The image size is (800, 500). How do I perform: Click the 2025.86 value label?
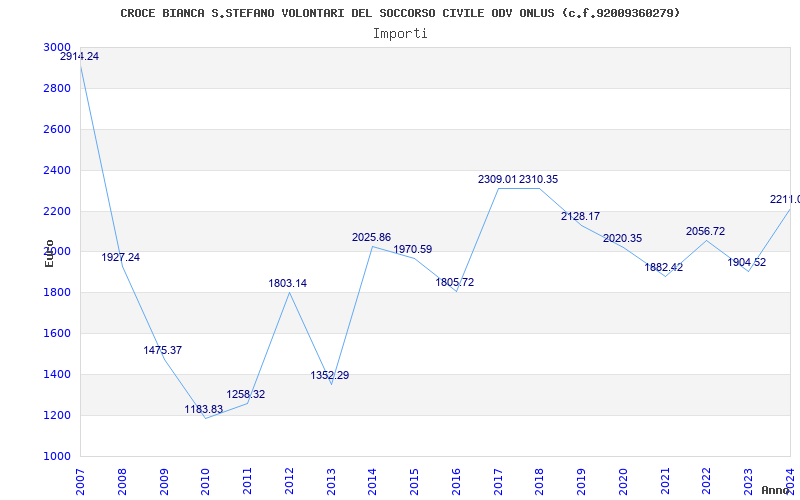tap(371, 238)
